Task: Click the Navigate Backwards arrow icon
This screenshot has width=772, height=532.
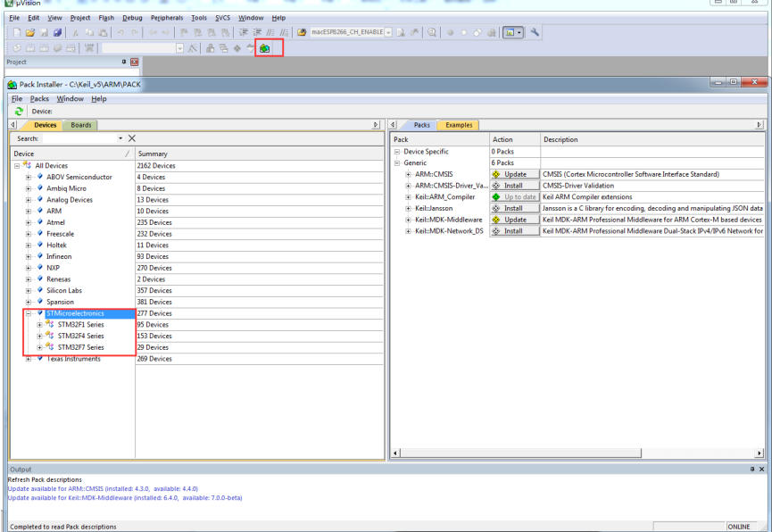Action: [x=153, y=32]
